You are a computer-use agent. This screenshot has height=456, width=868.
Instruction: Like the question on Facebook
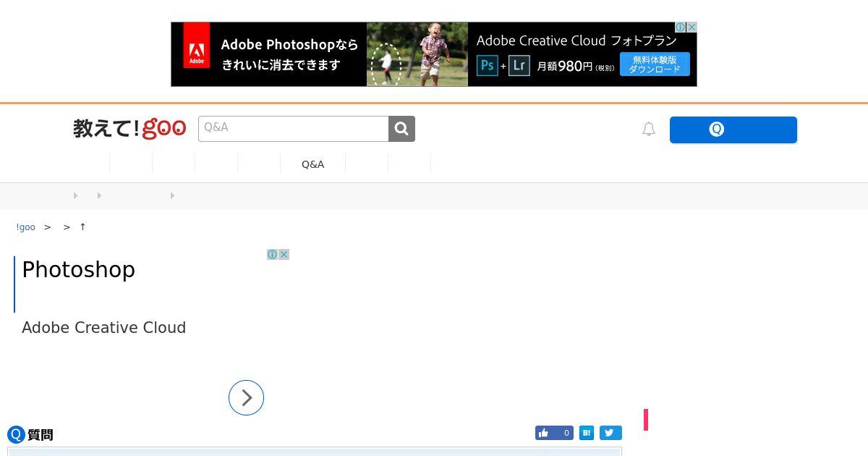(x=554, y=433)
